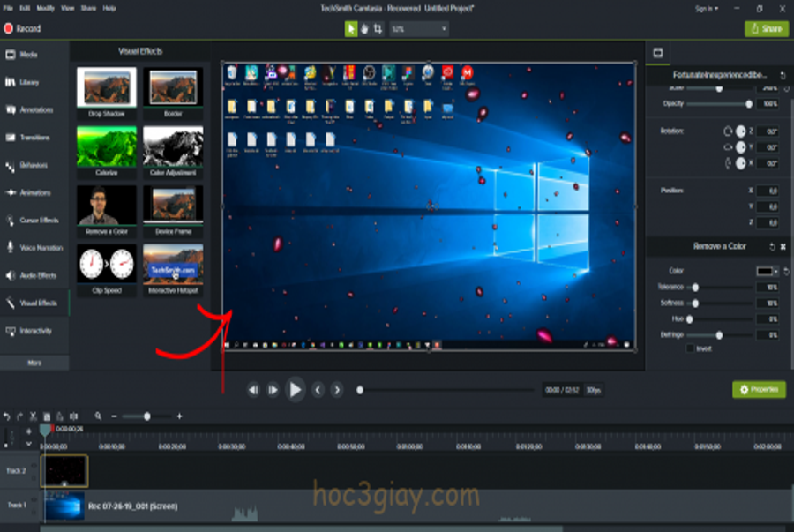Open the Color swatch picker
This screenshot has width=794, height=532.
pos(764,272)
